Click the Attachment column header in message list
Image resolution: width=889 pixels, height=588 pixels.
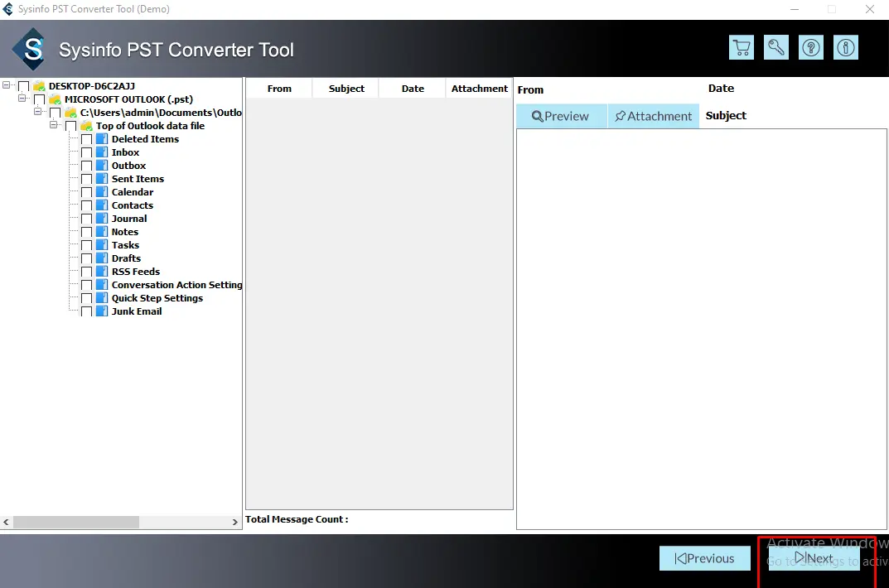point(479,89)
